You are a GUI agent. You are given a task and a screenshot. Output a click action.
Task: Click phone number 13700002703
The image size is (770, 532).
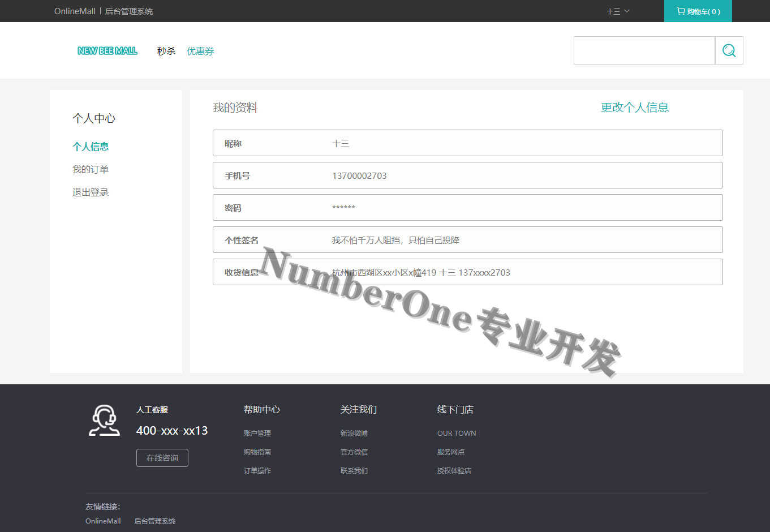click(x=359, y=175)
